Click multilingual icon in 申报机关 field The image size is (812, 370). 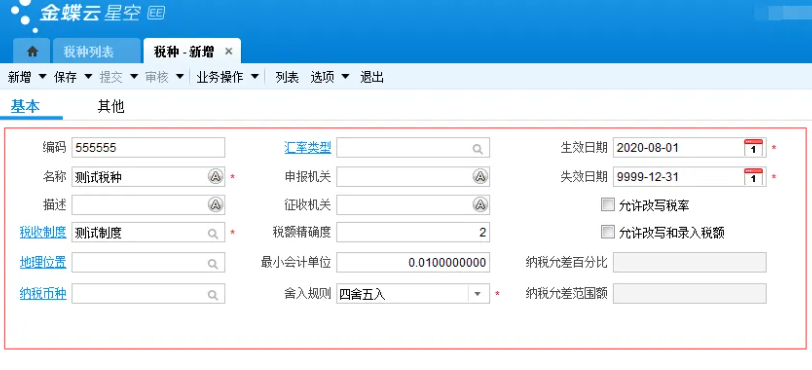pos(480,177)
